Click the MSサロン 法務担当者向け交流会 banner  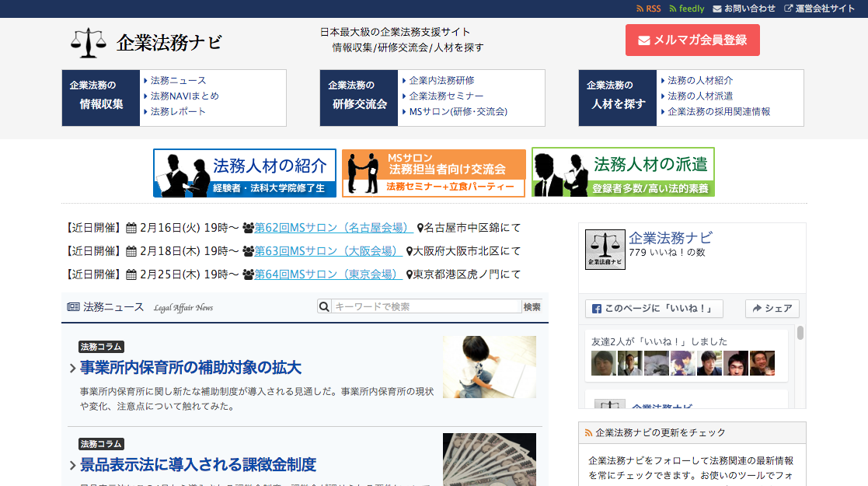coord(434,173)
